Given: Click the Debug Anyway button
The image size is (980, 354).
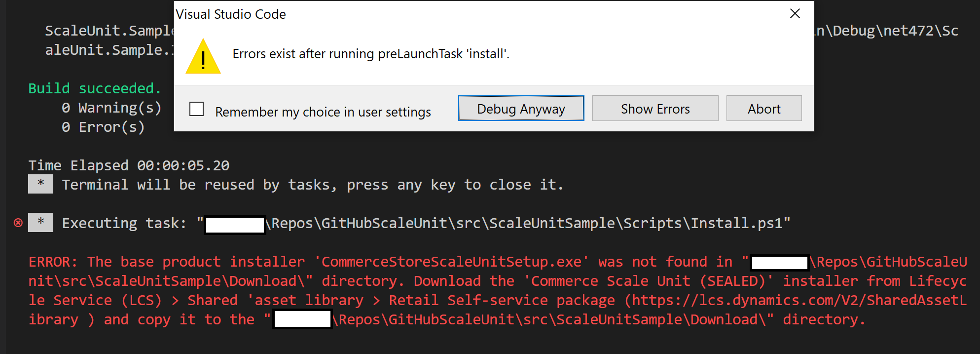Looking at the screenshot, I should pos(521,108).
